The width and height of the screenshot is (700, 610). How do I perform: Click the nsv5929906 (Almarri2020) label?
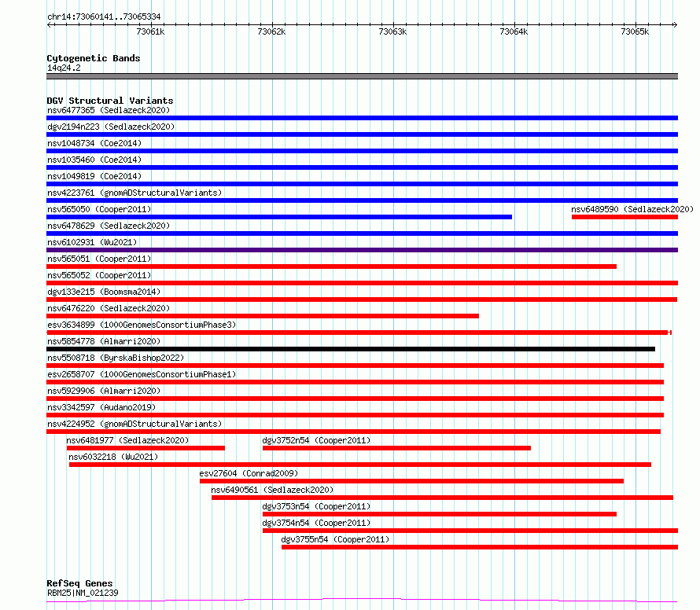click(104, 391)
